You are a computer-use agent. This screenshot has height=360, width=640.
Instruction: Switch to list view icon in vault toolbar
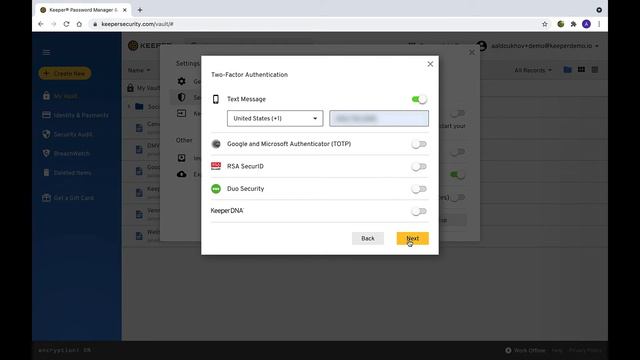click(595, 70)
